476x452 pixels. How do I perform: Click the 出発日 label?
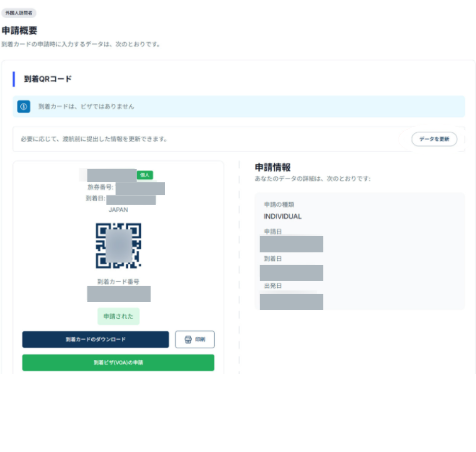(x=273, y=286)
